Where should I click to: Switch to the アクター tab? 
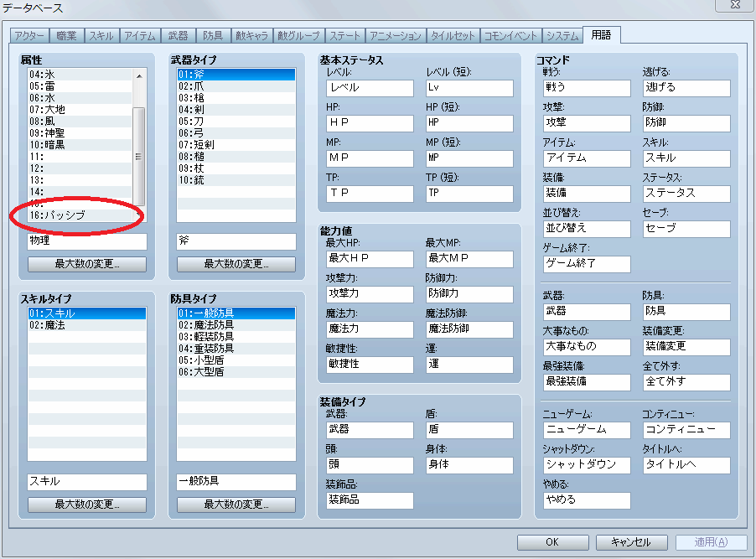tap(29, 36)
